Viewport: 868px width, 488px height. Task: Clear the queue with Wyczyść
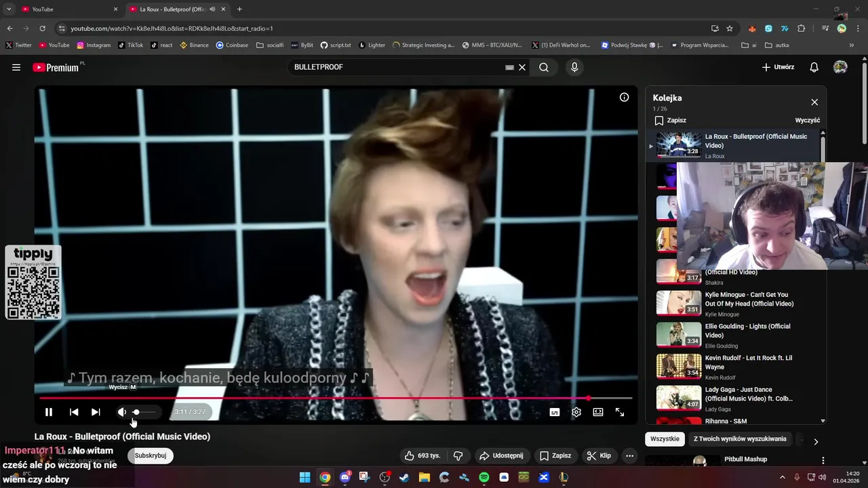point(808,120)
